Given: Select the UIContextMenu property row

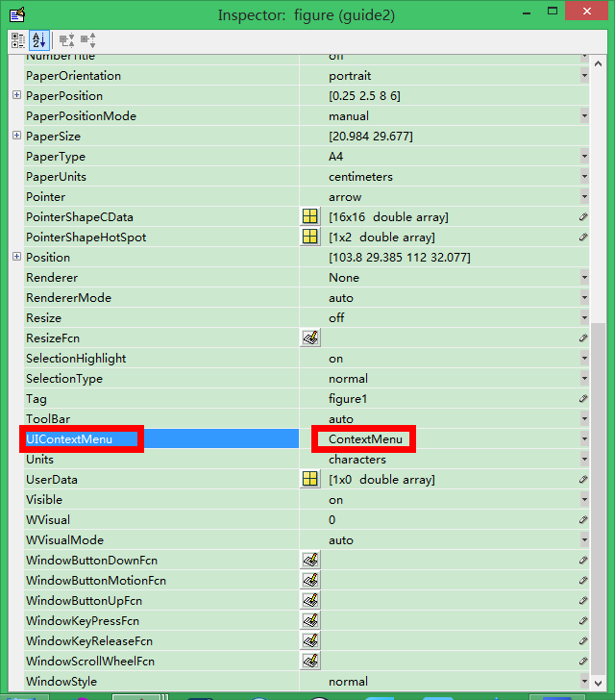Looking at the screenshot, I should [161, 438].
